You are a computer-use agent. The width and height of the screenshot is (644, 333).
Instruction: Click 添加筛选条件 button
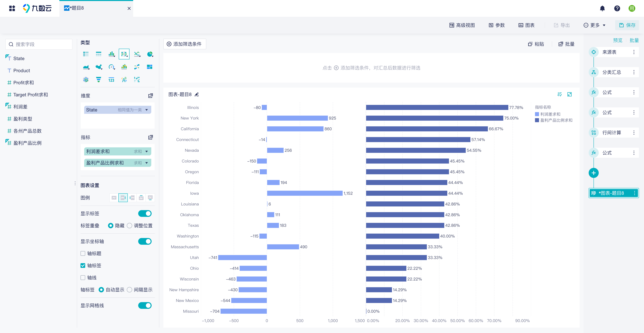coord(184,44)
